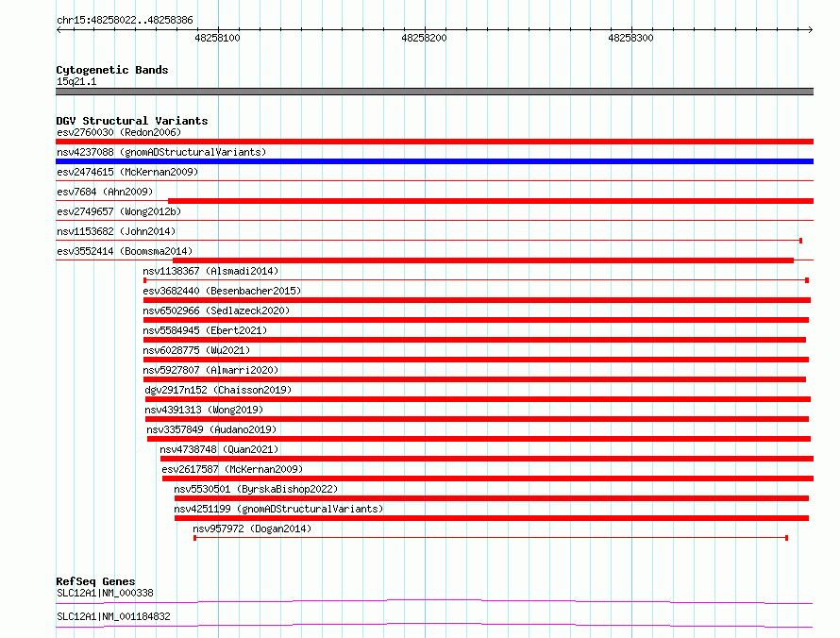Screen dimensions: 840x638
Task: Click the thick red bar of esv7684
Action: (x=491, y=201)
